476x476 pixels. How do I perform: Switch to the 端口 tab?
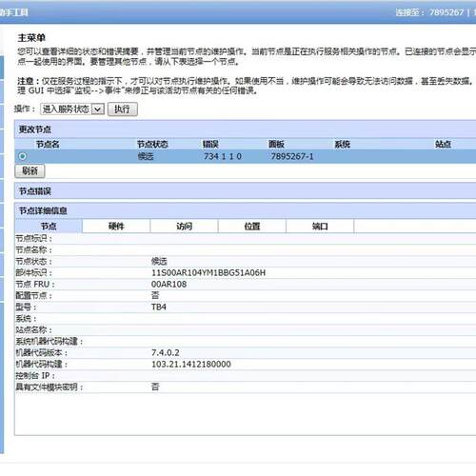320,227
